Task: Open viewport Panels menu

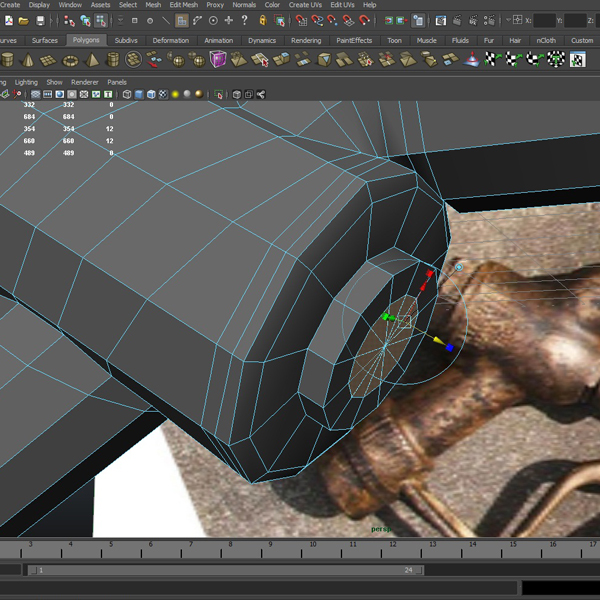Action: (117, 82)
